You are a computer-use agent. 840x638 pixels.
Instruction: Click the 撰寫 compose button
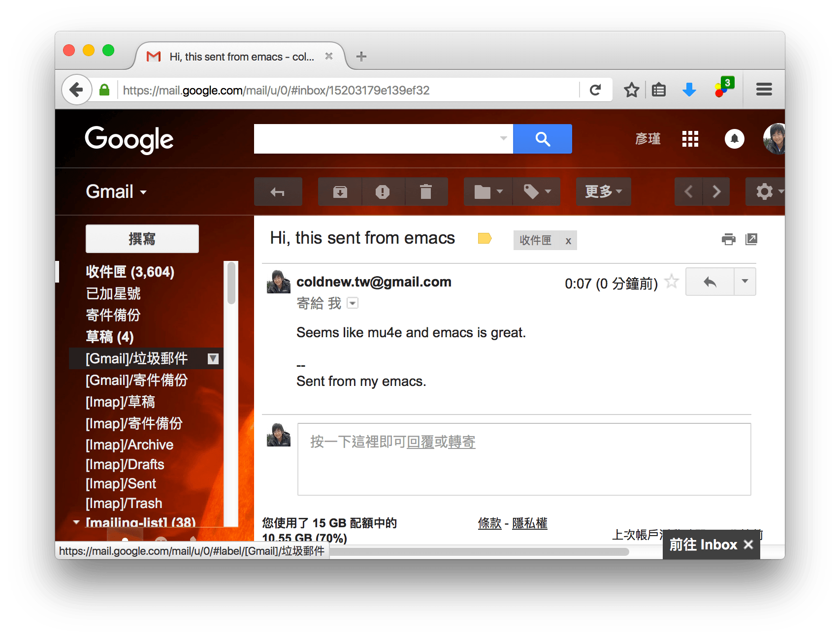coord(142,239)
